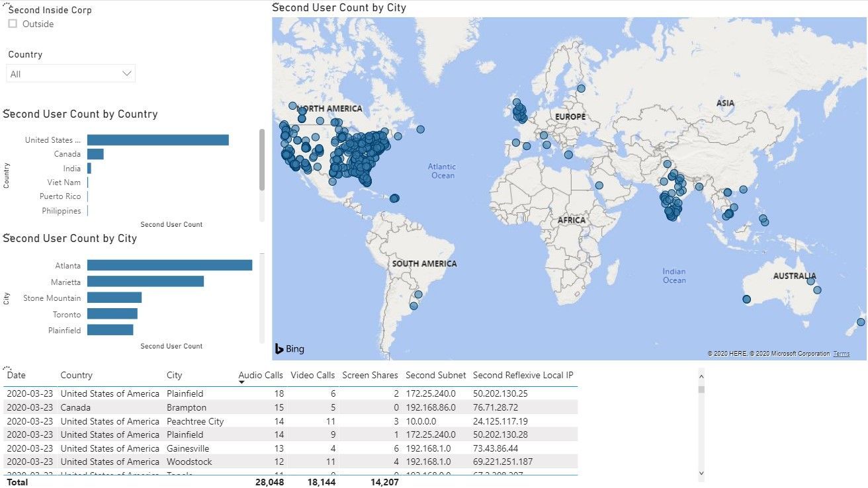This screenshot has height=488, width=868.
Task: Click a data bubble over Australia on the map
Action: point(816,290)
